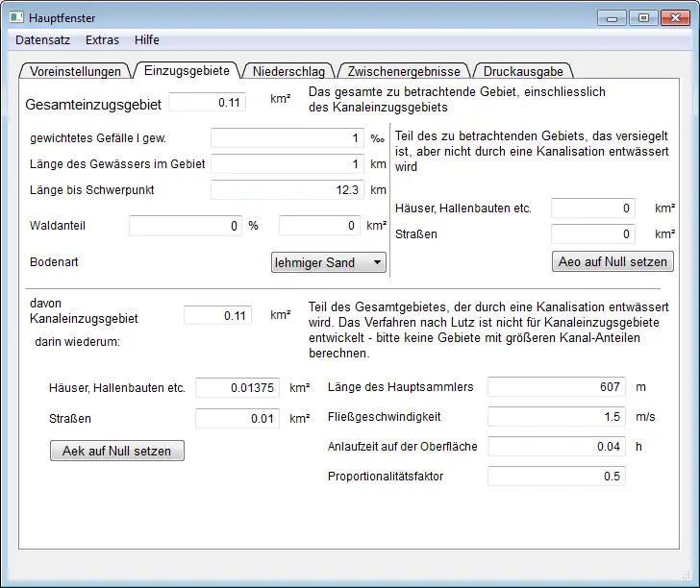The width and height of the screenshot is (700, 588).
Task: Click Straßen field with value 0.01
Action: [237, 419]
